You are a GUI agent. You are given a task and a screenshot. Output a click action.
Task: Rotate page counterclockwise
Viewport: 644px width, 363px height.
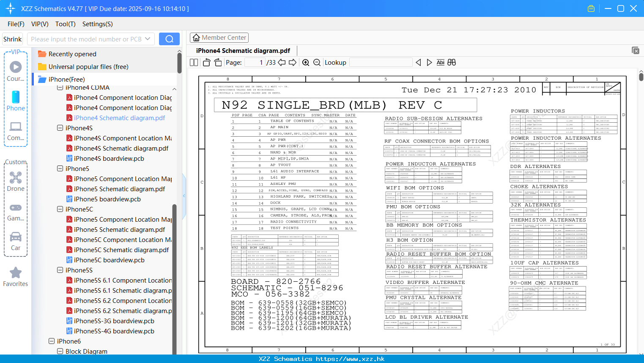pos(206,63)
